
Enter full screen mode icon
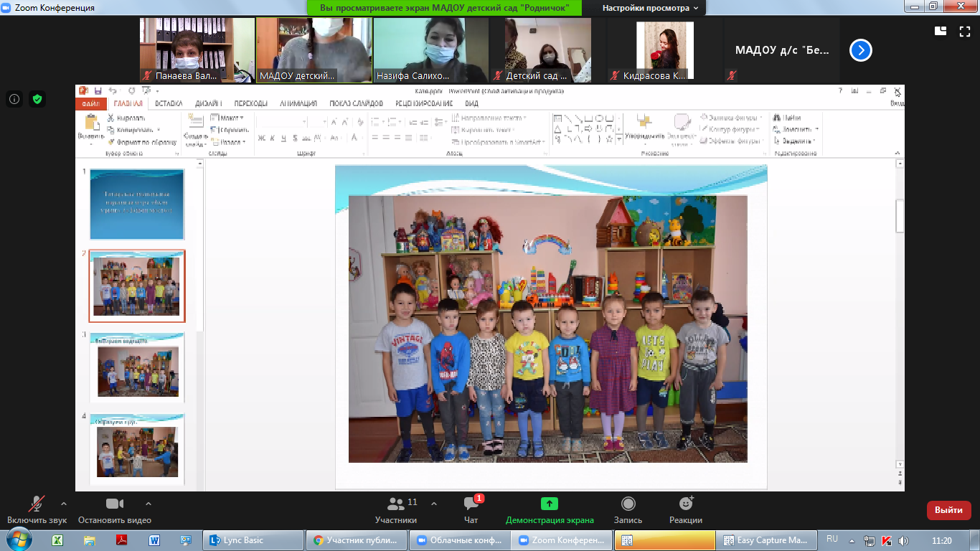964,31
